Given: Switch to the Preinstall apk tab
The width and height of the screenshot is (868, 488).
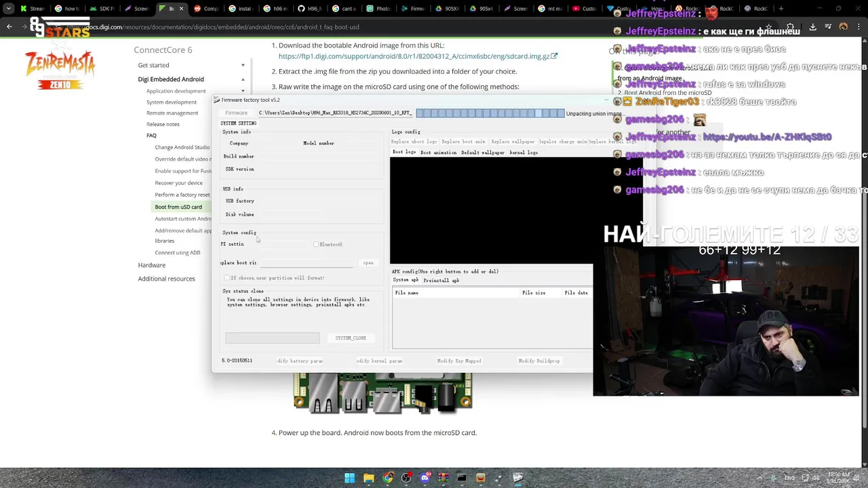Looking at the screenshot, I should [x=441, y=280].
